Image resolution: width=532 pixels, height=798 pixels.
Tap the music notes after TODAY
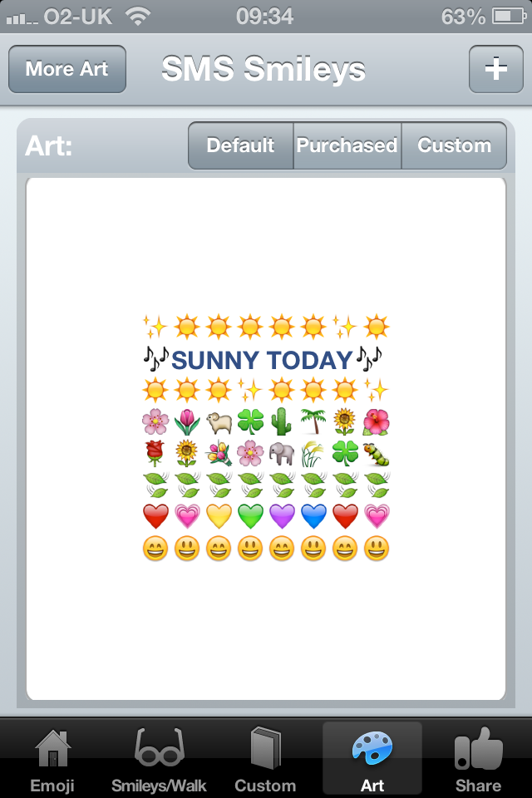368,359
